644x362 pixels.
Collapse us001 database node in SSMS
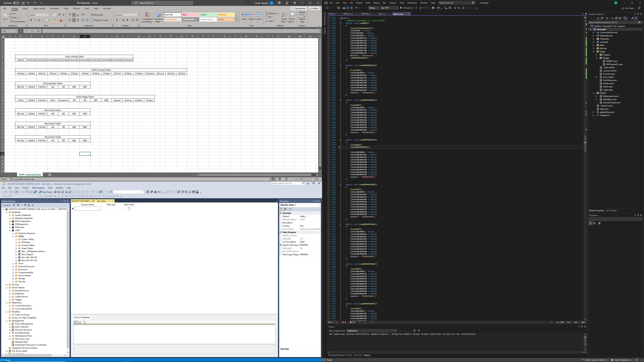pyautogui.click(x=10, y=230)
